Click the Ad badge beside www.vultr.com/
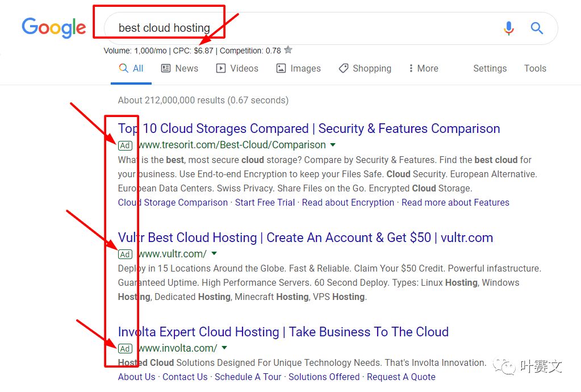The width and height of the screenshot is (581, 392). coord(126,255)
